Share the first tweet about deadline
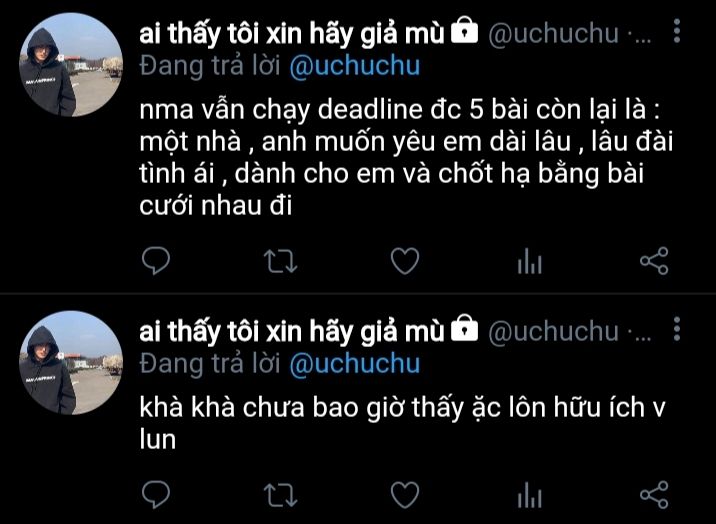The image size is (716, 524). pyautogui.click(x=654, y=261)
